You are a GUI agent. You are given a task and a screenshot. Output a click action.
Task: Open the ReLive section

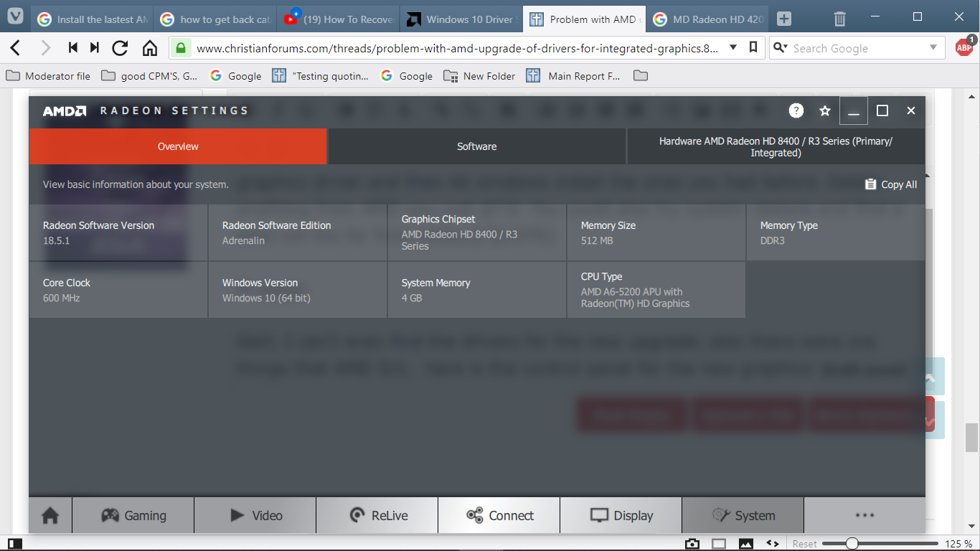pos(377,515)
